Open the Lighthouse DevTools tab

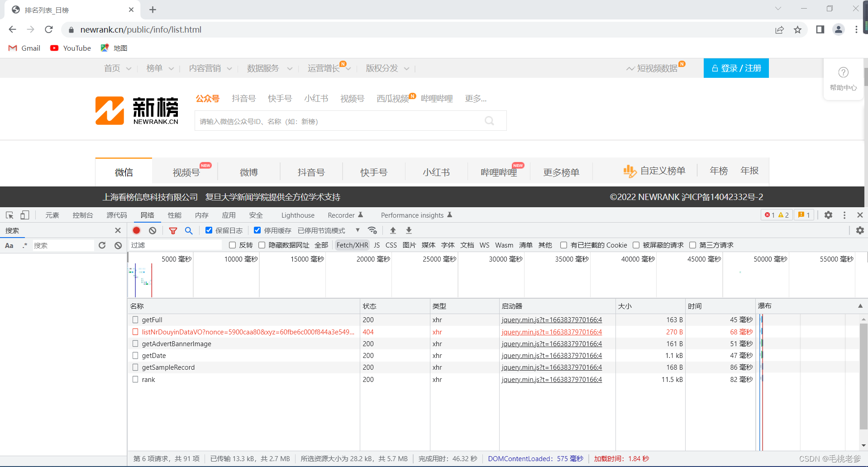coord(298,215)
